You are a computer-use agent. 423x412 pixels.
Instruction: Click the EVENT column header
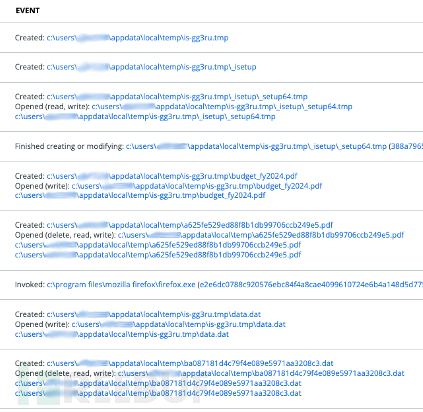coord(27,11)
